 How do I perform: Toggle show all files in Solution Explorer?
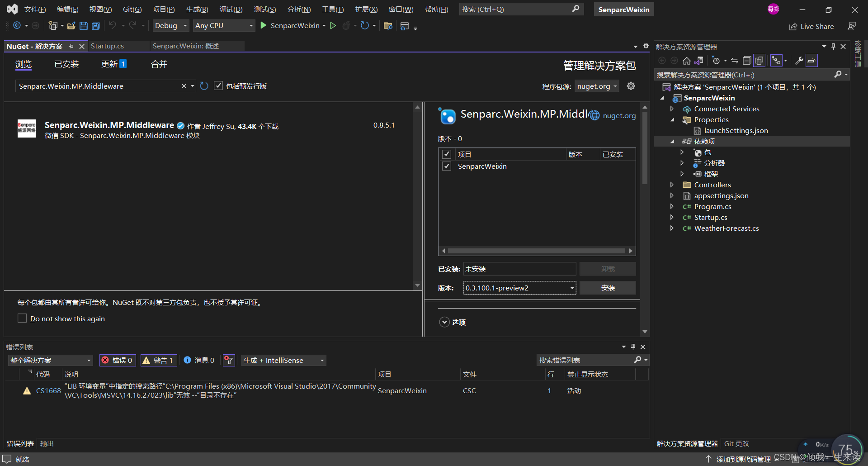coord(759,61)
